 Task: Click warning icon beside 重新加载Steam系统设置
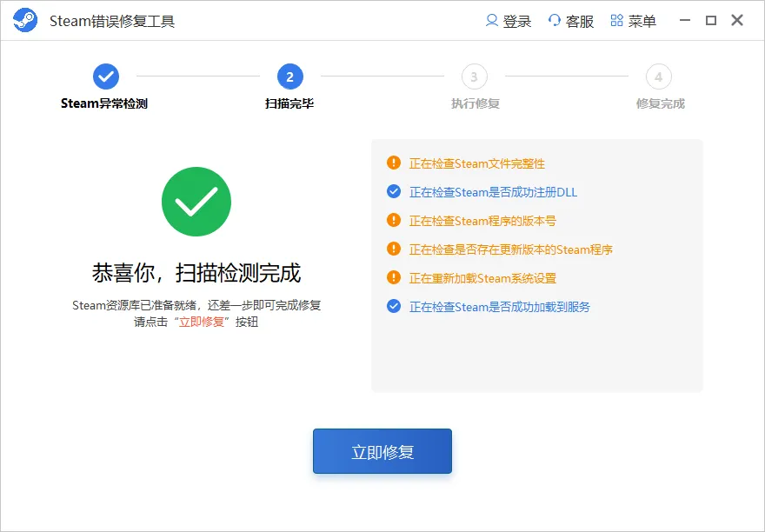point(394,277)
